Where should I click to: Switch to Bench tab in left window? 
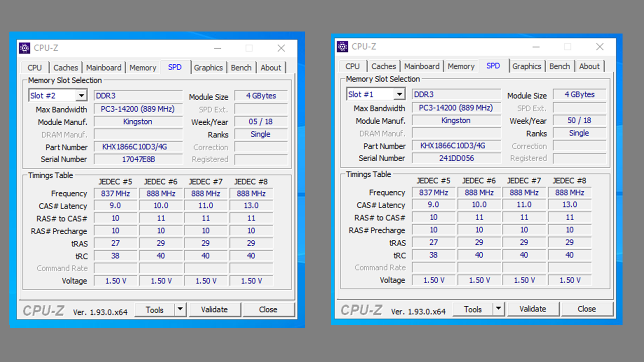point(241,67)
